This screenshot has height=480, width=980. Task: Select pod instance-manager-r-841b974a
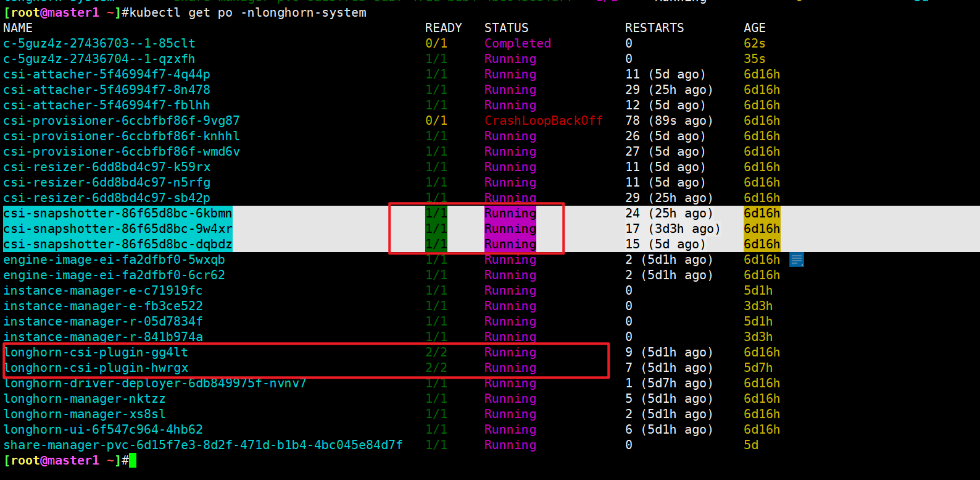[103, 337]
